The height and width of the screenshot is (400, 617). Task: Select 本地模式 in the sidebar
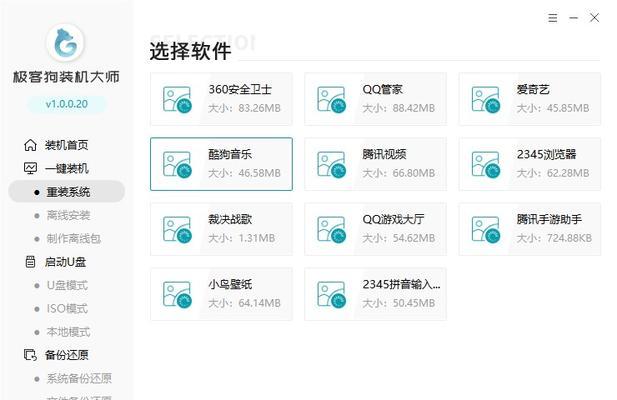[68, 332]
